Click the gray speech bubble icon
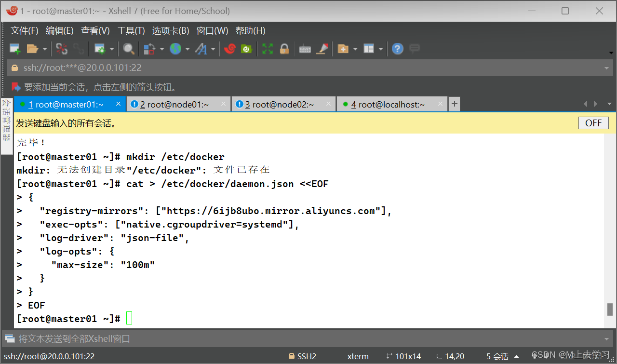 click(414, 48)
